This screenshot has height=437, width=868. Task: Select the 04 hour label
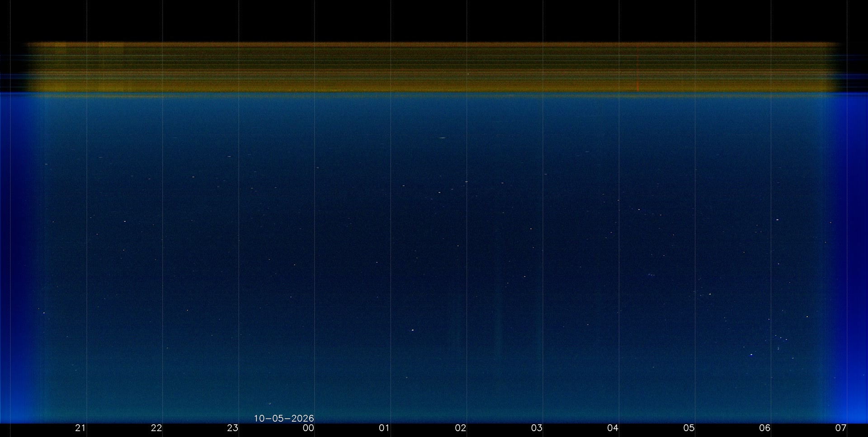613,428
